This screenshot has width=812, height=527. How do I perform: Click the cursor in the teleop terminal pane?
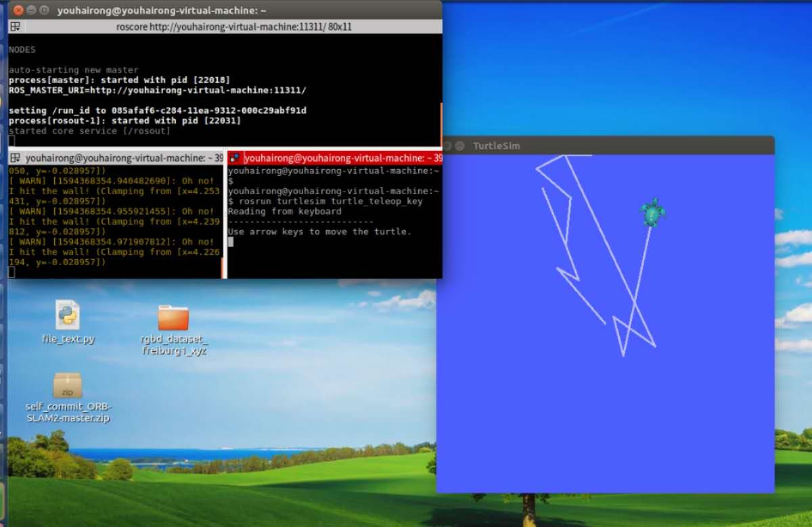[x=231, y=242]
